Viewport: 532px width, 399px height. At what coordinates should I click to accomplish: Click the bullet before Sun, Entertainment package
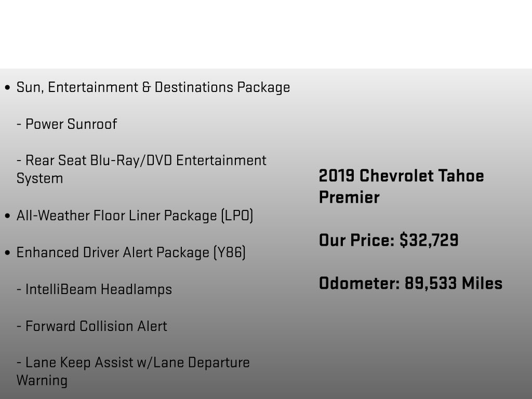tap(7, 87)
